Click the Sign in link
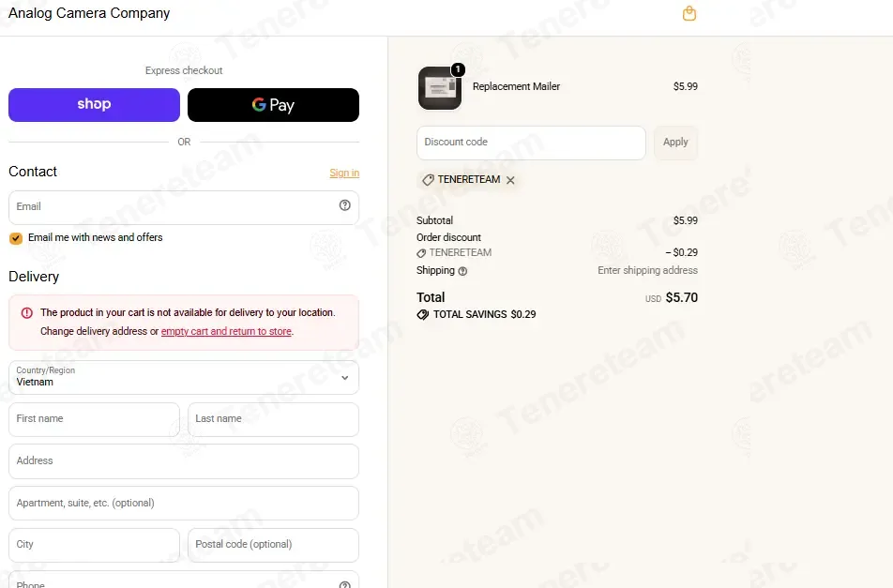The height and width of the screenshot is (588, 893). point(344,173)
